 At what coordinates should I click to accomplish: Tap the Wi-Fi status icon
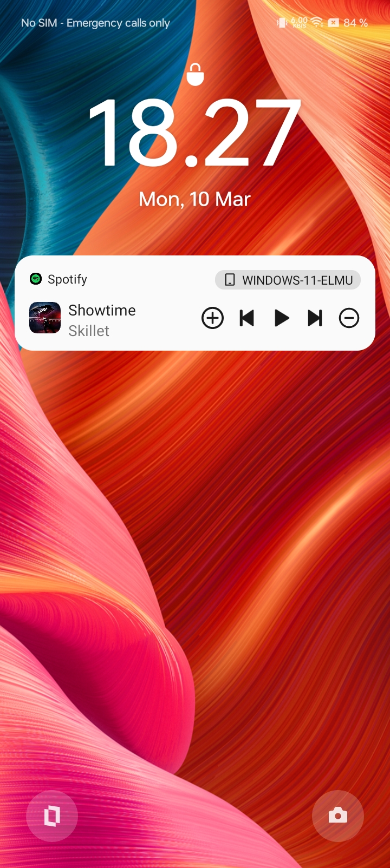pos(317,23)
